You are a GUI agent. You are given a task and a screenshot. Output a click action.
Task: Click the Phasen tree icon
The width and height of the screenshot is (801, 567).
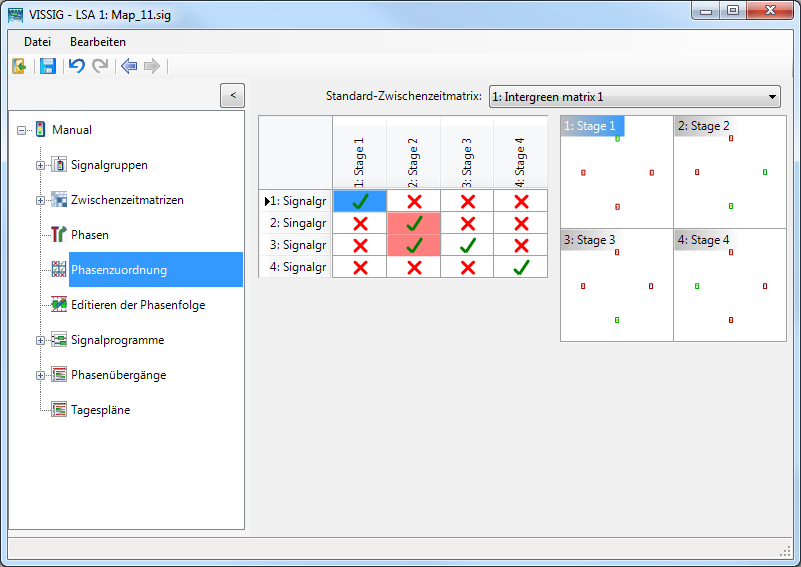click(59, 235)
